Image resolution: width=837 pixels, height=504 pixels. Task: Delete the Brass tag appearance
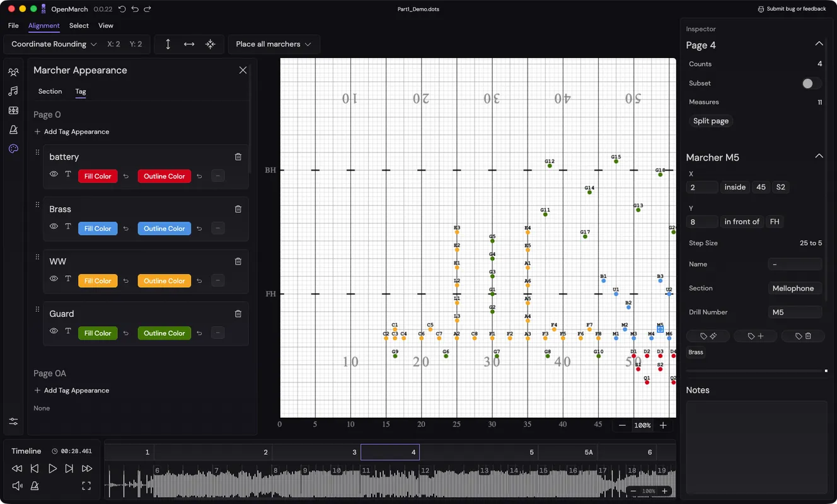pos(238,209)
